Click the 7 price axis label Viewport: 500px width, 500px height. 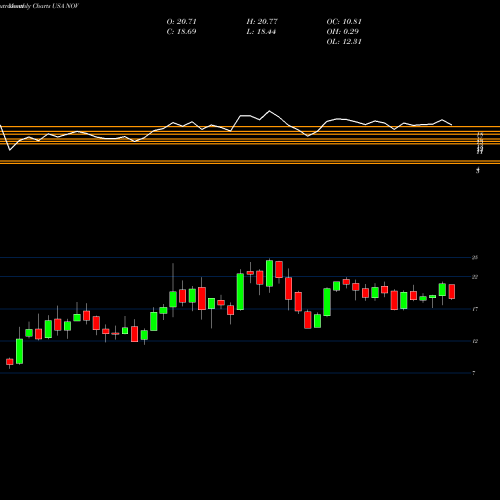[474, 373]
